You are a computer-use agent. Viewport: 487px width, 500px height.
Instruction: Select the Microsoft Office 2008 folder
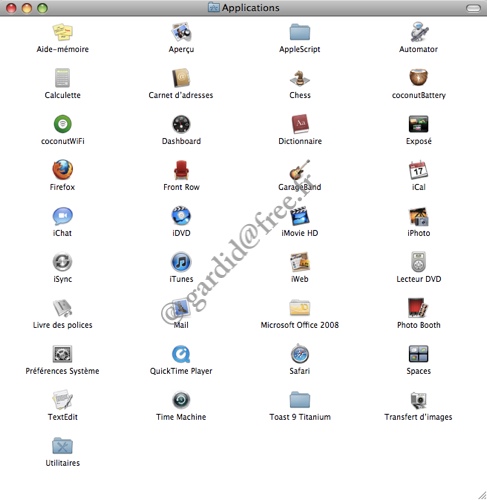(300, 307)
